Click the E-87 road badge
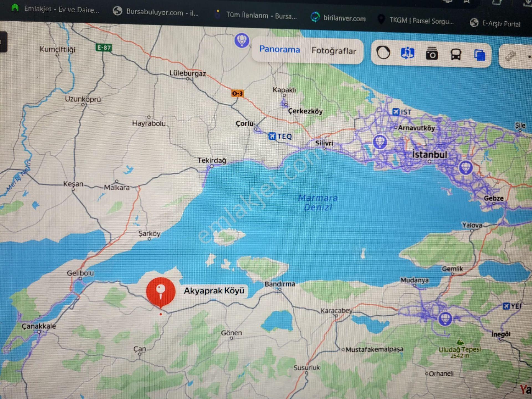Screen dimensions: 532x399 pyautogui.click(x=104, y=47)
